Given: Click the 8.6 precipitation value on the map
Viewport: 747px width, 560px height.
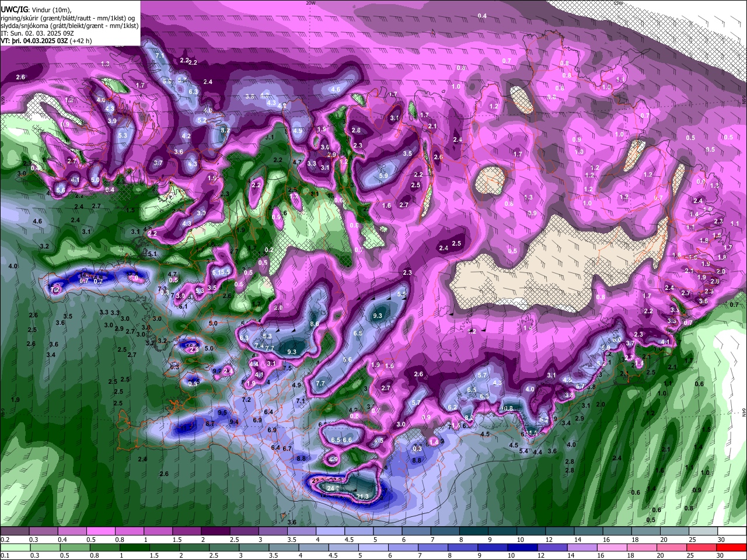Looking at the screenshot, I should tap(315, 324).
